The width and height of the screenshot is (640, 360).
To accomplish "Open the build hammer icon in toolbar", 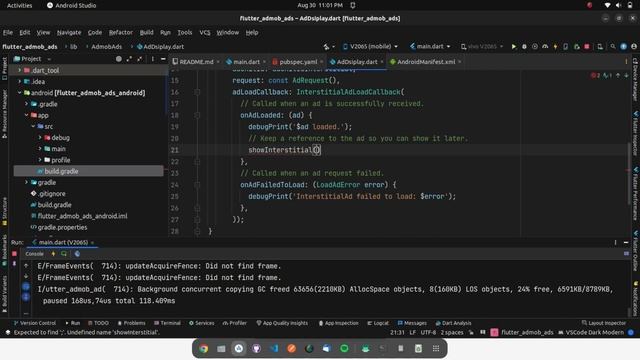I will [326, 47].
